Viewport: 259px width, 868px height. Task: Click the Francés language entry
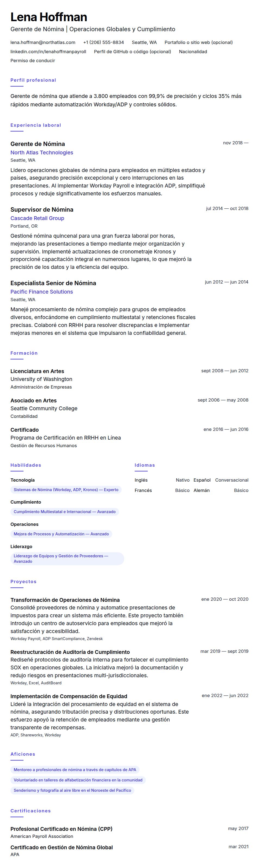click(x=143, y=490)
